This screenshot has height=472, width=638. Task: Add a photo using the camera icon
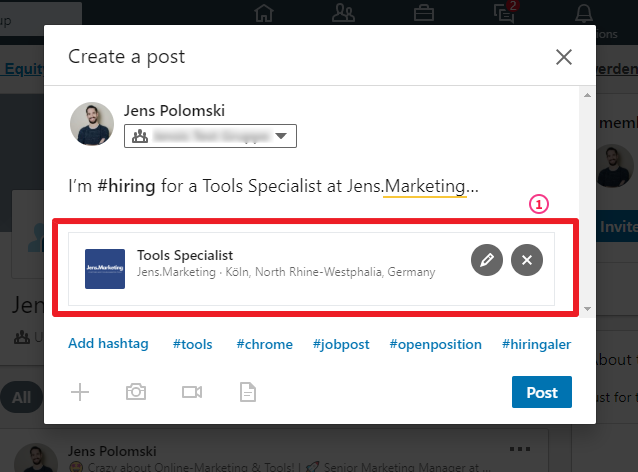[136, 392]
